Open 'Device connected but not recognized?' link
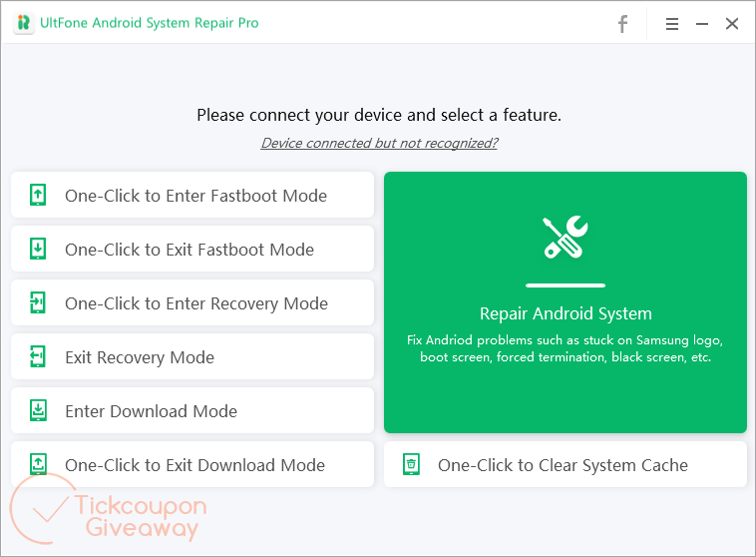 point(379,143)
